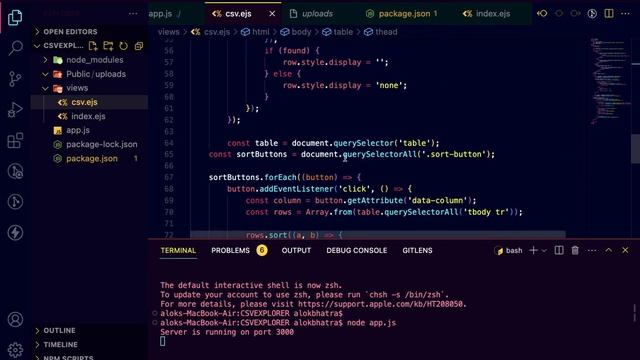This screenshot has width=640, height=360.
Task: Collapse all folders in Explorer
Action: tap(139, 46)
